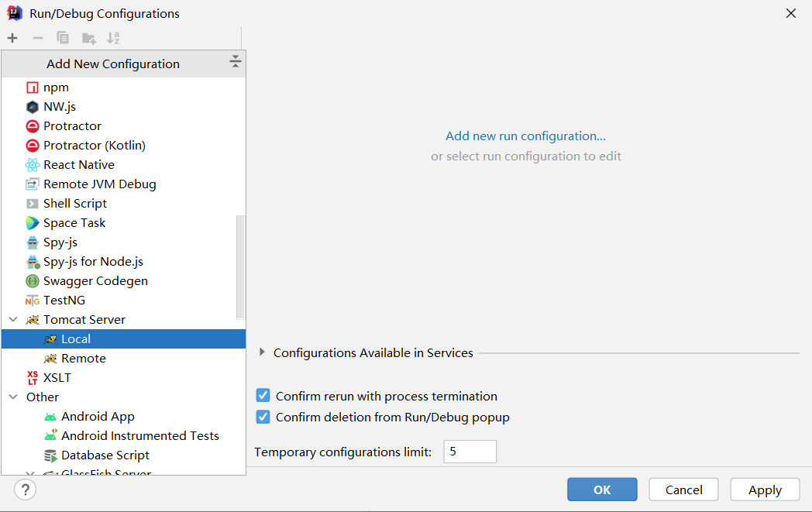Click the Tomcat Local configuration icon
Screen dimensions: 812x512
coord(50,339)
